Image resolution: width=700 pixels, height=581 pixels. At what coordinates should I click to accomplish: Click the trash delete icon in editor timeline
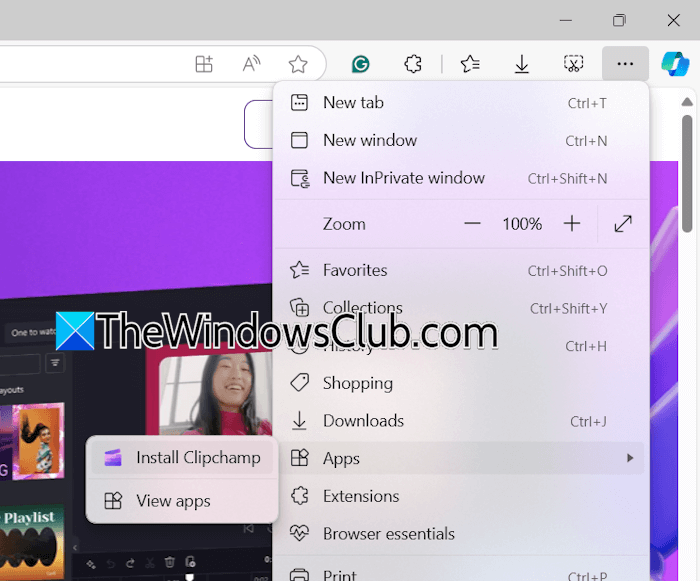point(170,562)
